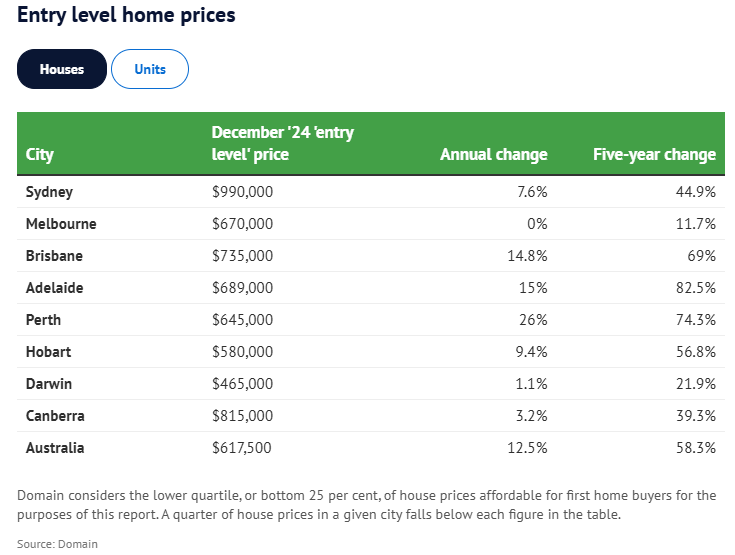Image resolution: width=735 pixels, height=555 pixels.
Task: Click the December '24 entry level price header
Action: pos(283,144)
